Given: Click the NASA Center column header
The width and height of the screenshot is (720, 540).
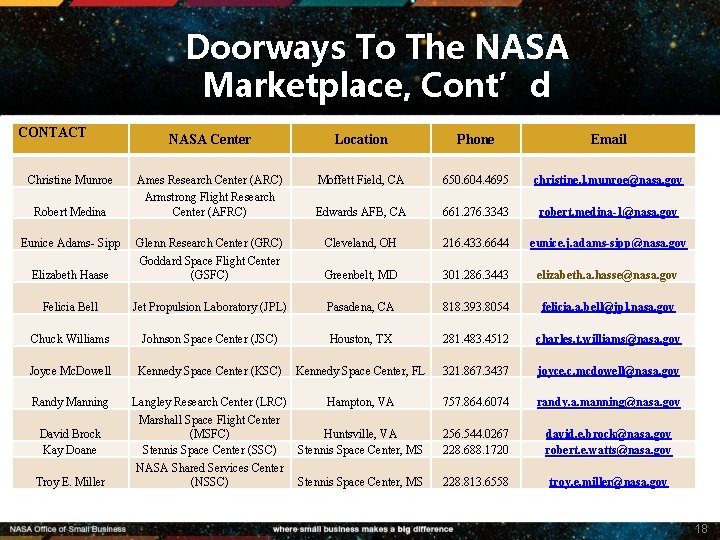Looking at the screenshot, I should point(209,139).
